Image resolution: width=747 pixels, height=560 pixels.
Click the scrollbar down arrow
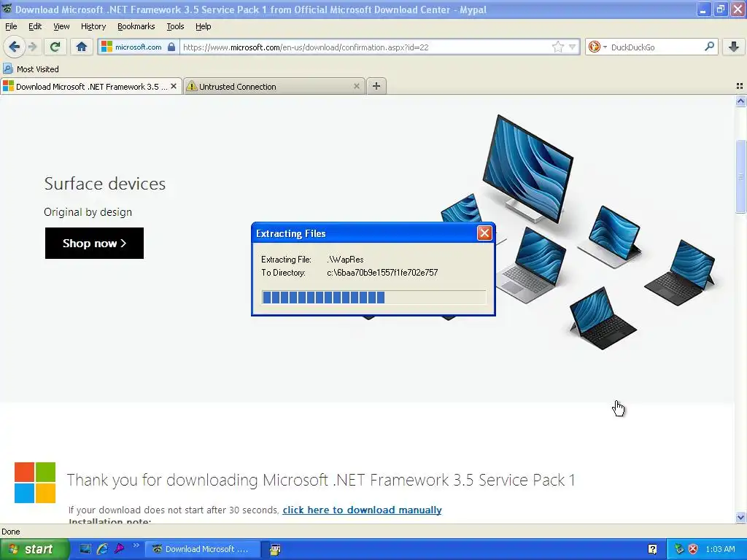click(740, 517)
